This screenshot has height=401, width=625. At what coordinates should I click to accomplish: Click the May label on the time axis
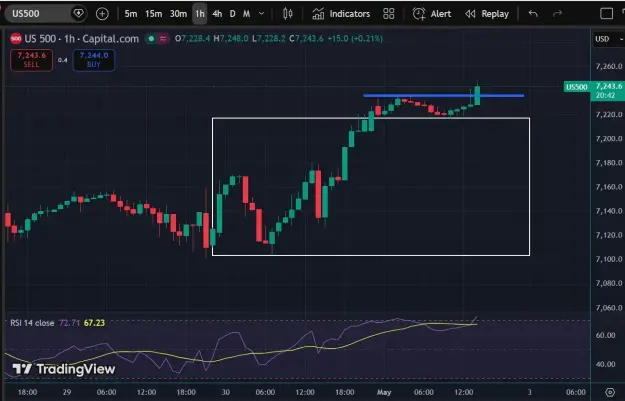[x=384, y=392]
